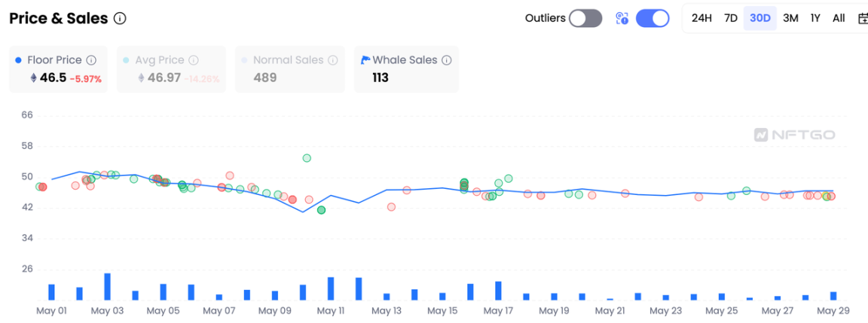868x323 pixels.
Task: Enable the Outliers toggle
Action: click(585, 18)
